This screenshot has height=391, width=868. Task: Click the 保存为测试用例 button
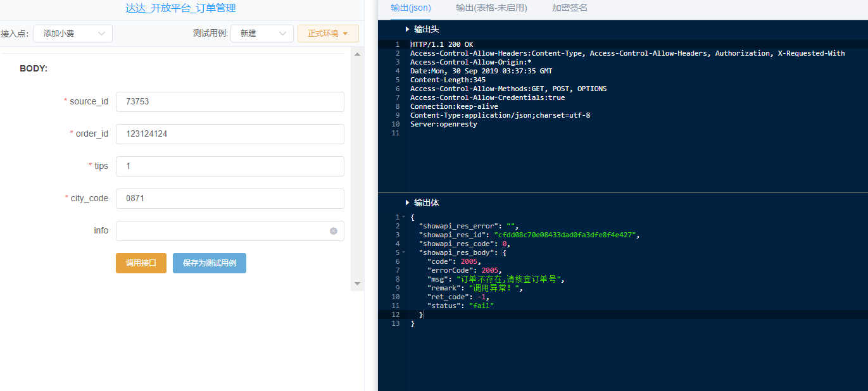[210, 263]
